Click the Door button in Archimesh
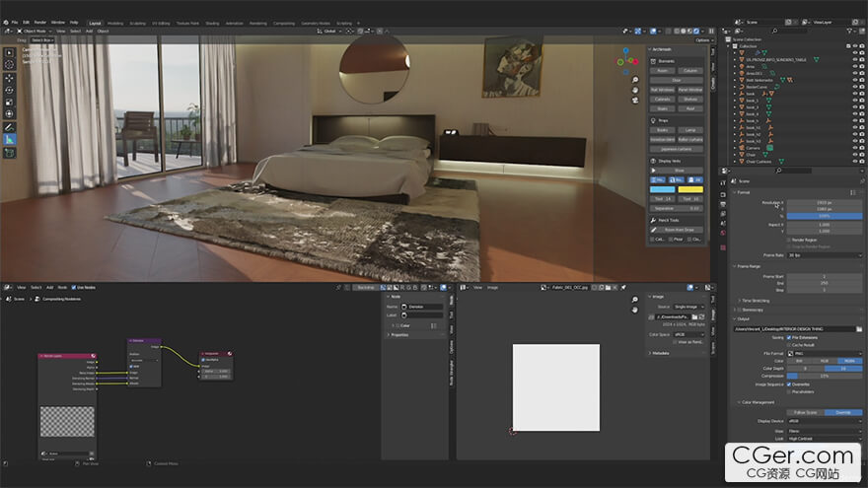Image resolution: width=868 pixels, height=488 pixels. pyautogui.click(x=677, y=80)
